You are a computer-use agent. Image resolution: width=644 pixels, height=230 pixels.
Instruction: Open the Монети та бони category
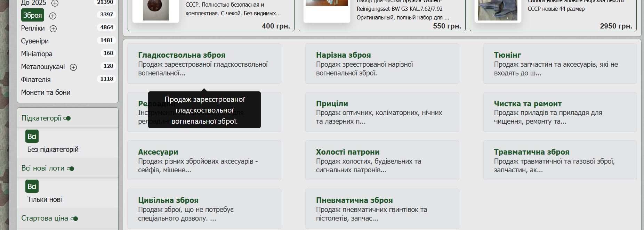46,92
